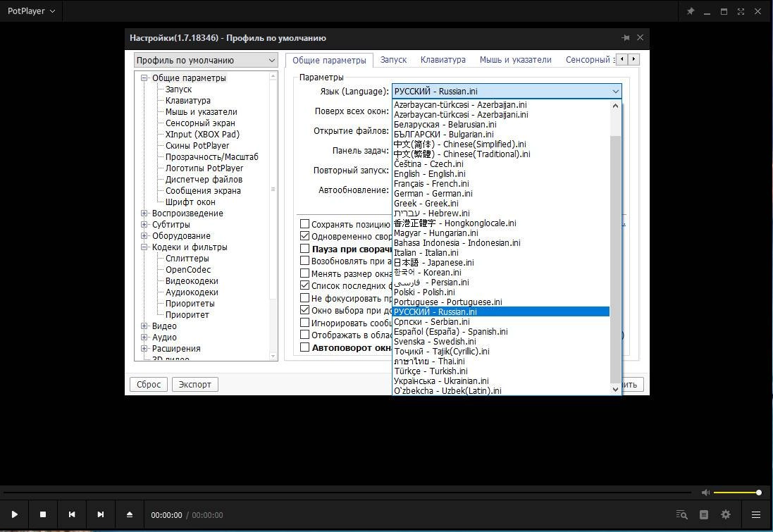Expand Аудио tree node
773x532 pixels.
tap(144, 338)
